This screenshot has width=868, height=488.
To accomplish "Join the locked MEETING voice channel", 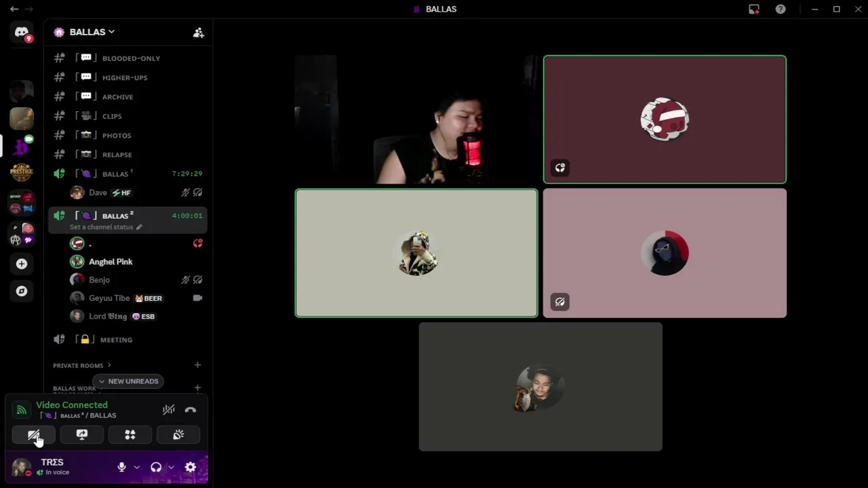I will pos(128,340).
